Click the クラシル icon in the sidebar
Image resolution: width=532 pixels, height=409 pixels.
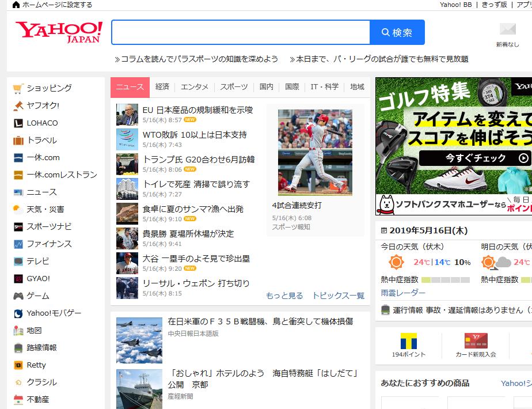click(18, 383)
